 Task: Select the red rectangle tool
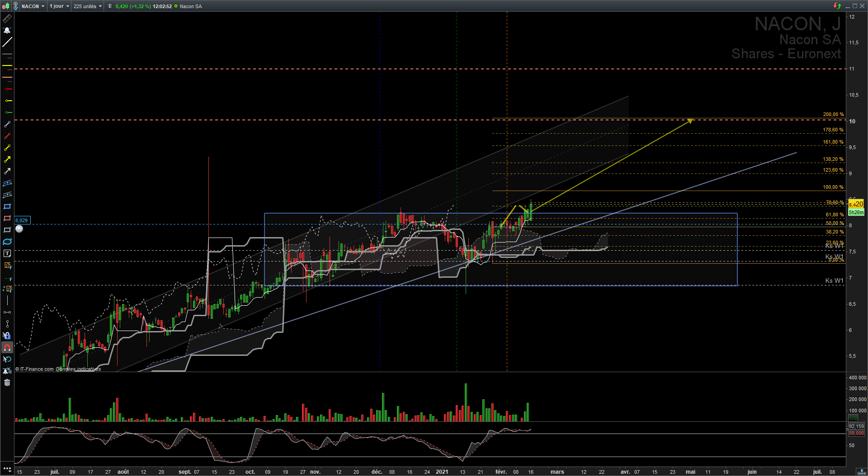coord(7,219)
